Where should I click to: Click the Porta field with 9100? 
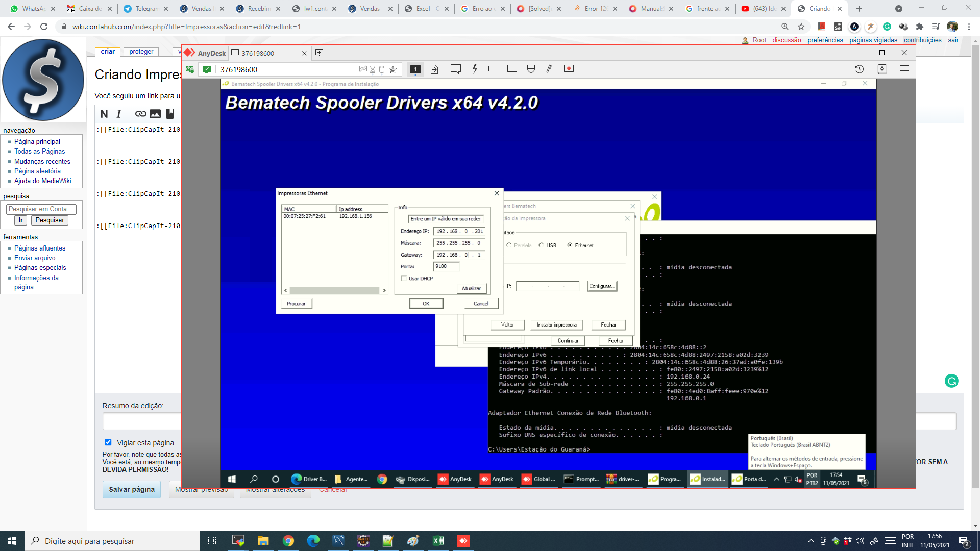coord(447,266)
